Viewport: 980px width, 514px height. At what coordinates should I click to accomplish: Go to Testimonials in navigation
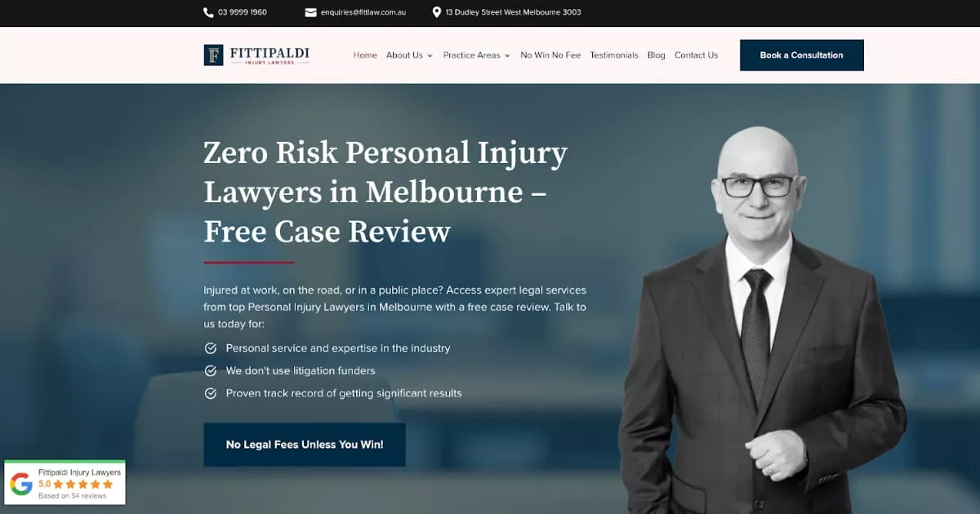614,55
